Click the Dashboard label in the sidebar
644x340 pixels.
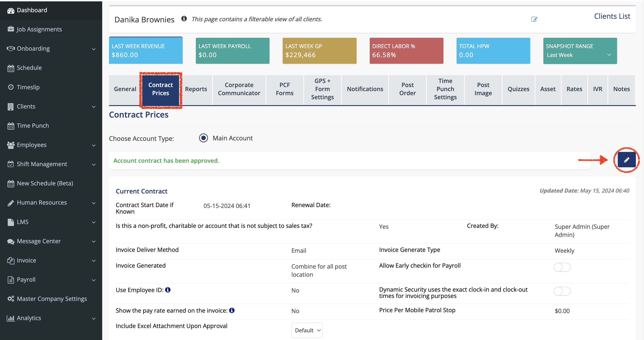tap(32, 10)
